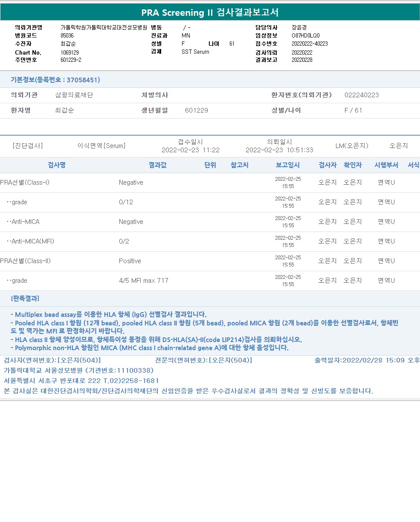The width and height of the screenshot is (420, 522).
Task: Click the 검사명 column header
Action: click(x=57, y=165)
